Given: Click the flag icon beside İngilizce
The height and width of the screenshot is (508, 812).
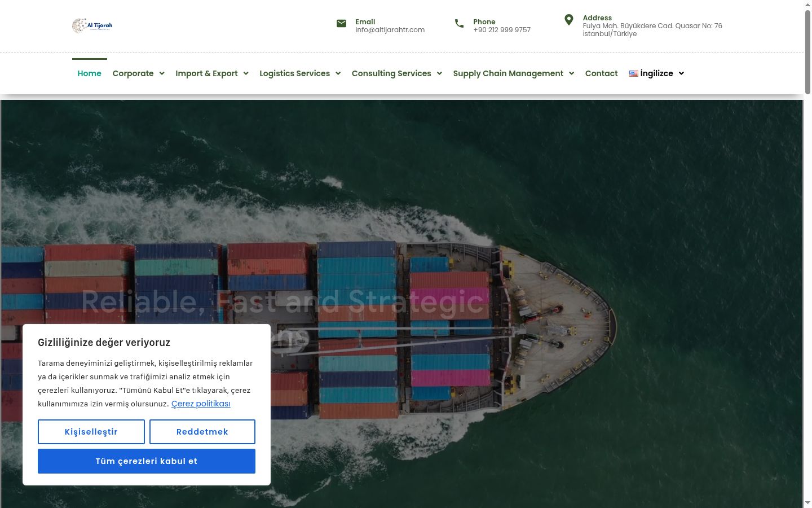Looking at the screenshot, I should (x=634, y=73).
